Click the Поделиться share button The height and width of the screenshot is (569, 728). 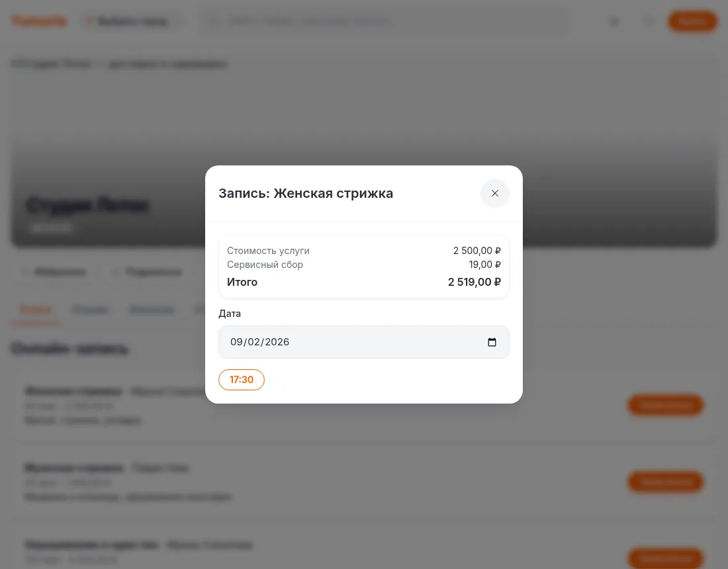click(x=148, y=272)
